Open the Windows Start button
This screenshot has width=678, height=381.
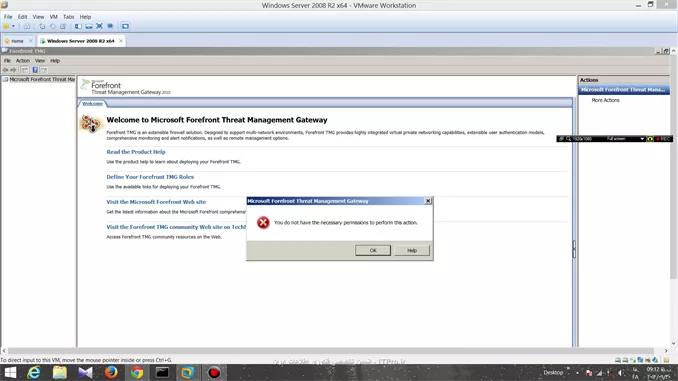coord(10,373)
